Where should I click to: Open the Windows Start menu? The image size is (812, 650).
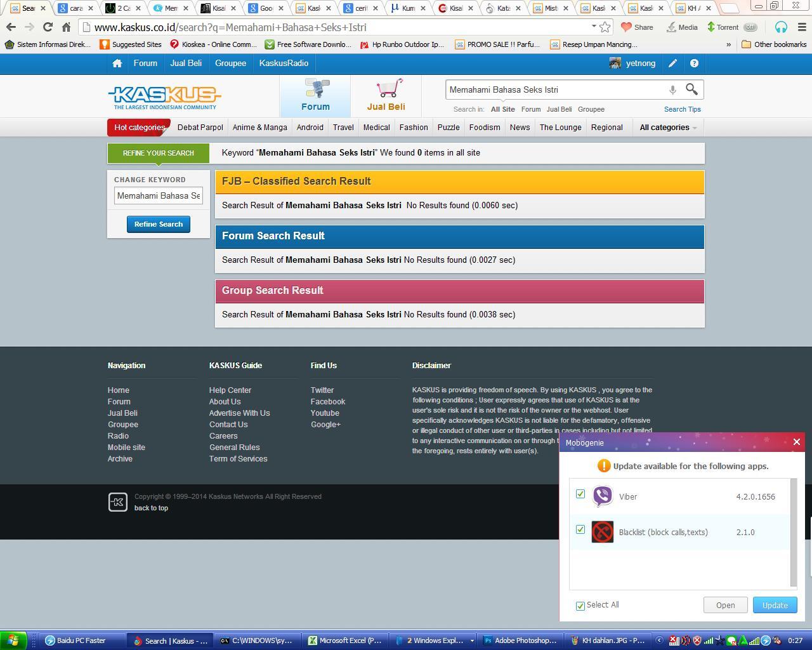coord(13,640)
